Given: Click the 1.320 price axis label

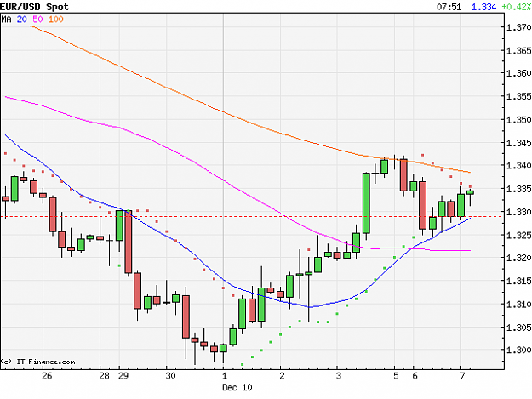Looking at the screenshot, I should [518, 258].
